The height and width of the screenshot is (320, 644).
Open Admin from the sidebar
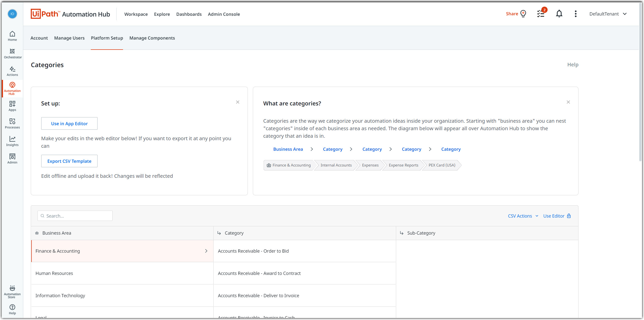tap(12, 159)
